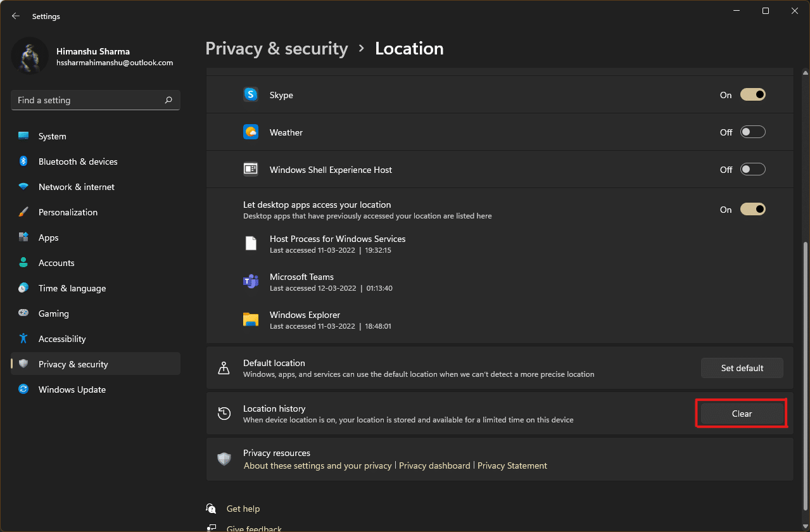This screenshot has width=810, height=532.
Task: Click the Set default button
Action: pos(742,368)
